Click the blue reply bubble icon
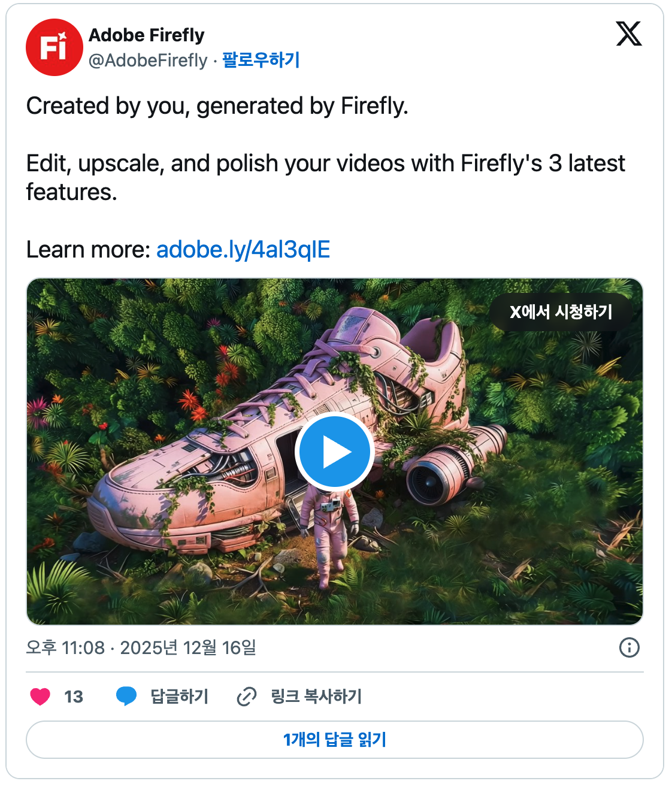Image resolution: width=672 pixels, height=787 pixels. coord(126,697)
